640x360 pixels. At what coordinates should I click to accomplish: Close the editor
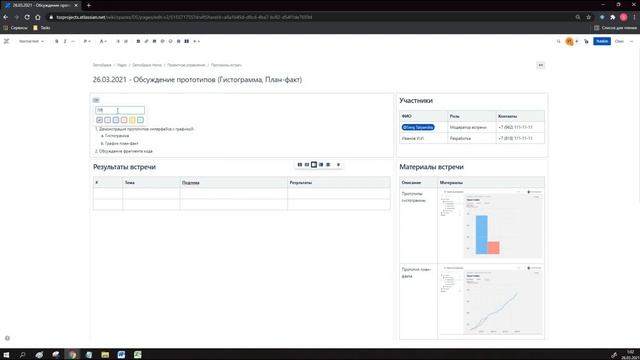pos(619,41)
